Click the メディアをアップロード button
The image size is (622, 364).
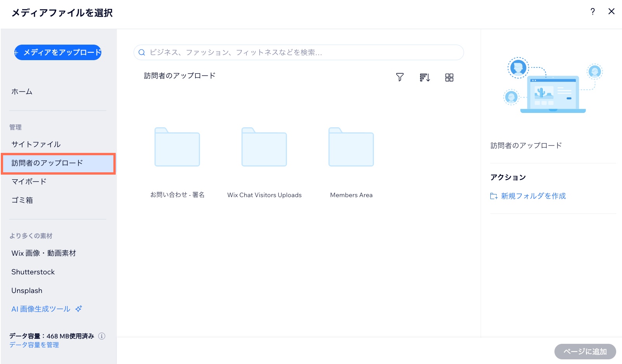tap(58, 52)
